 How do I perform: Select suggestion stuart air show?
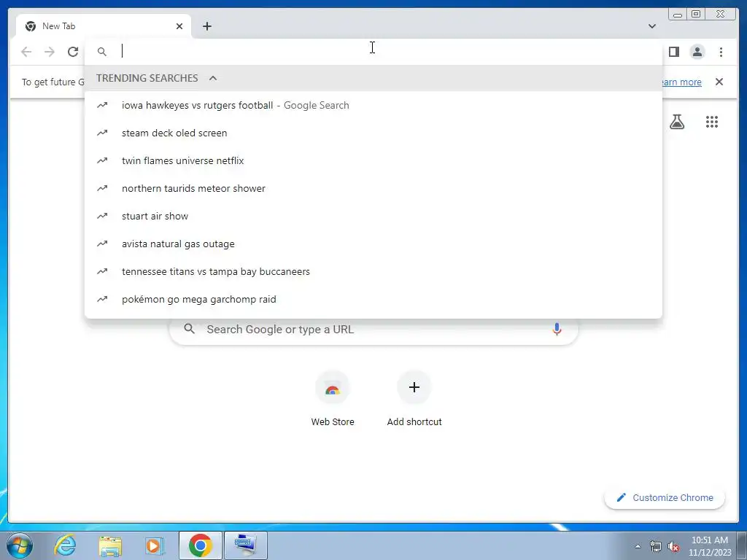click(373, 216)
